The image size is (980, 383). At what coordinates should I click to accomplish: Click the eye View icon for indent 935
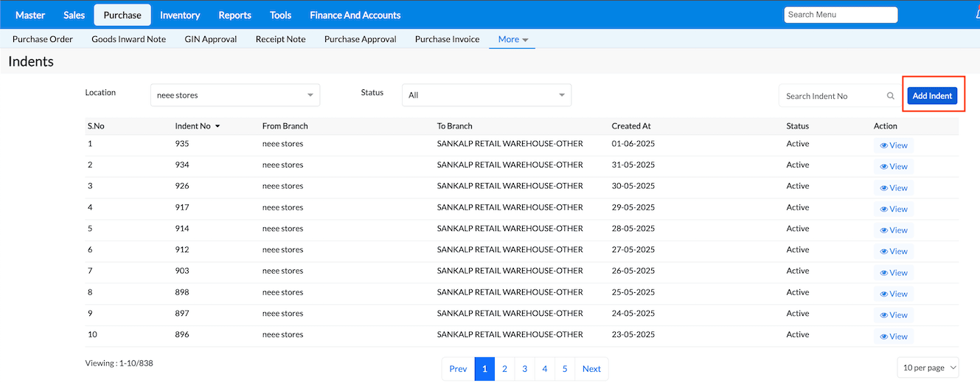tap(884, 145)
